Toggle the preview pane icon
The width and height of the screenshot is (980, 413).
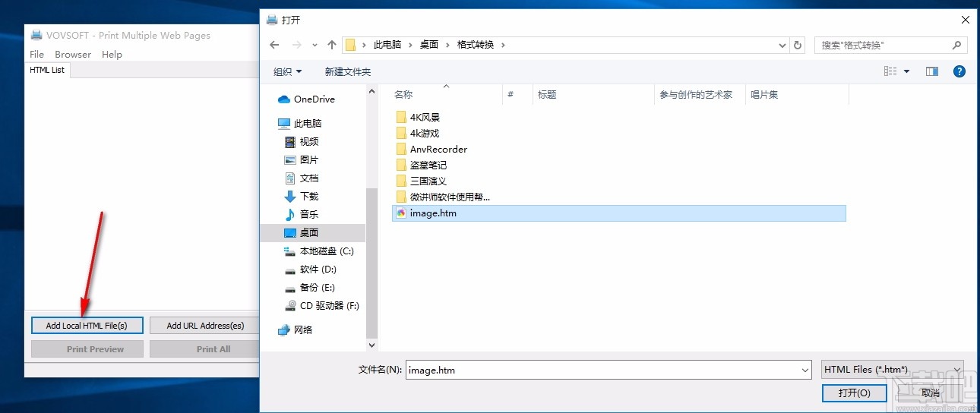coord(932,71)
